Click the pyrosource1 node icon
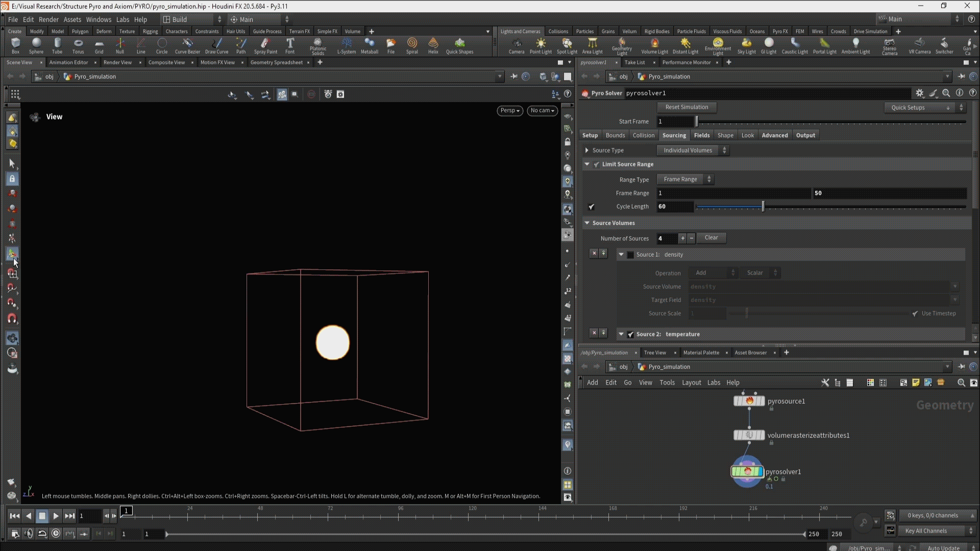980x551 pixels. [749, 401]
